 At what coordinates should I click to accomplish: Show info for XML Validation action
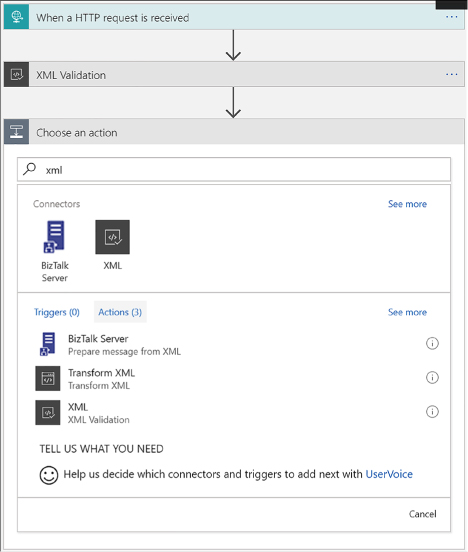(x=432, y=412)
